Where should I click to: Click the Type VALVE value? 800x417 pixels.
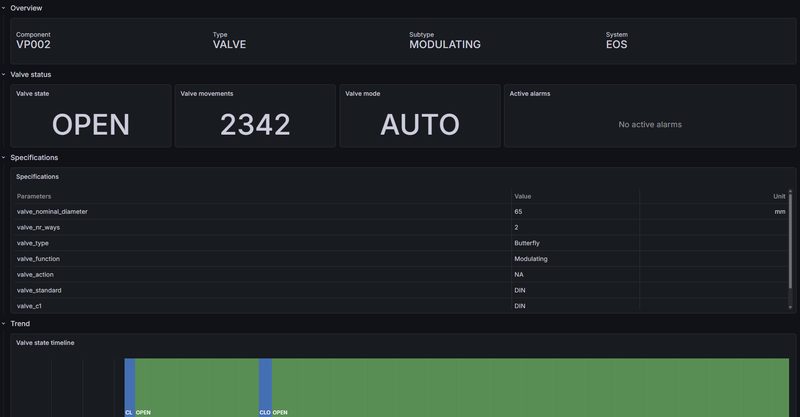coord(229,44)
